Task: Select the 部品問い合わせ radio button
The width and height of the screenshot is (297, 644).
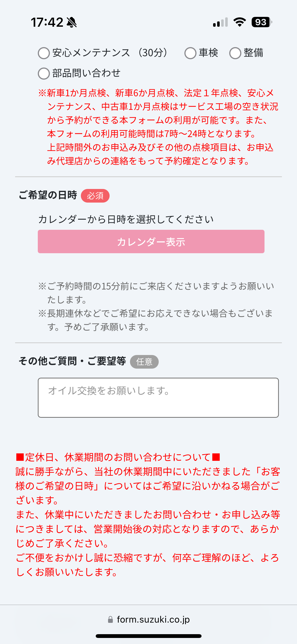Action: [44, 74]
